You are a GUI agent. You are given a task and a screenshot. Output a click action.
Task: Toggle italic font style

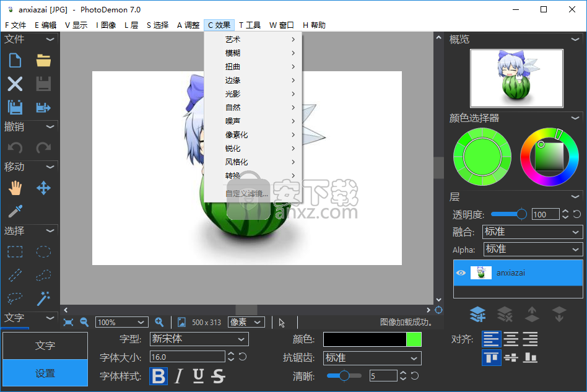pos(178,377)
